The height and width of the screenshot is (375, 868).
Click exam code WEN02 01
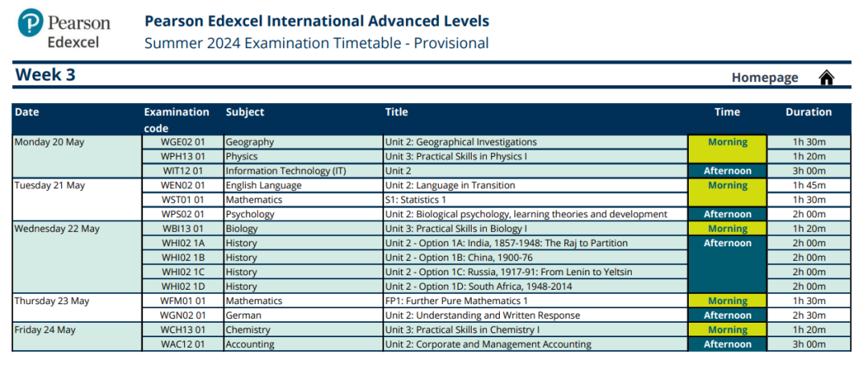pos(182,185)
